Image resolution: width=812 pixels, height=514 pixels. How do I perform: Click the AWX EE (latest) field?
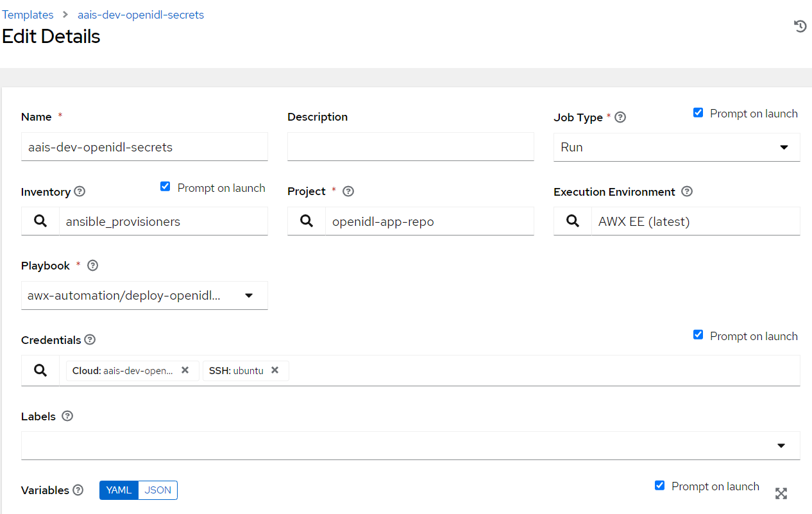pyautogui.click(x=696, y=221)
